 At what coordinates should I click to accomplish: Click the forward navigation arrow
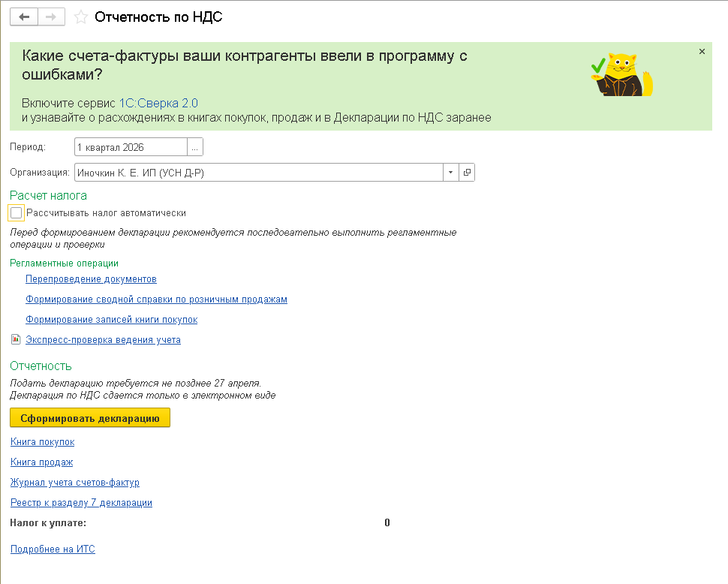coord(51,17)
